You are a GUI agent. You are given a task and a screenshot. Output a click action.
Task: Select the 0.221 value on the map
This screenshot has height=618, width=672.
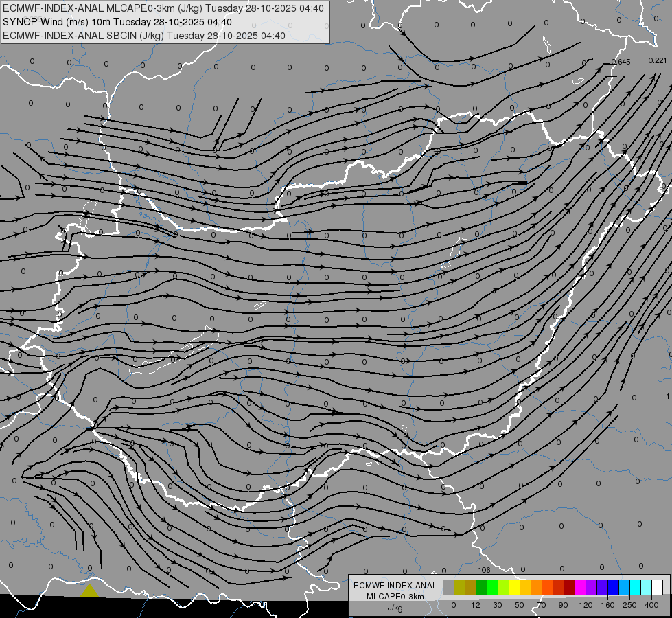click(658, 60)
